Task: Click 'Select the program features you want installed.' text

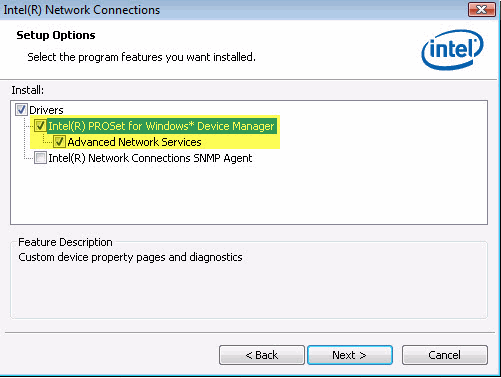Action: [x=141, y=57]
